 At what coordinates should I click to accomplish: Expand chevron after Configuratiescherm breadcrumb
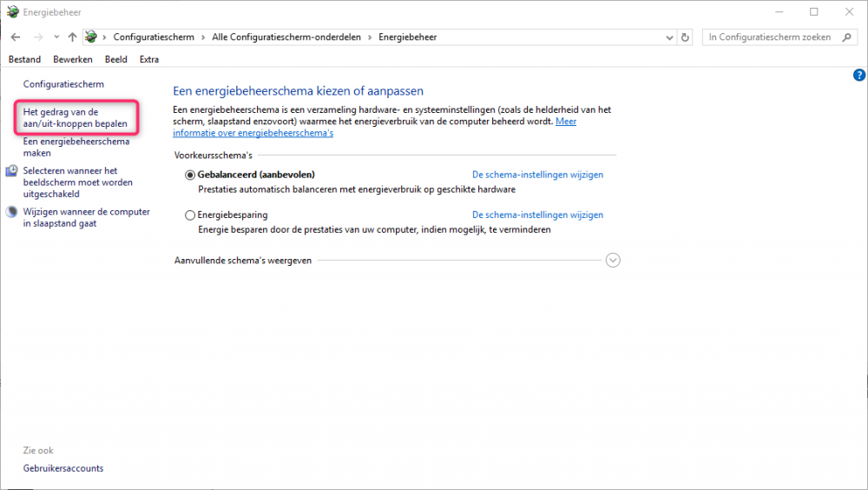[203, 37]
